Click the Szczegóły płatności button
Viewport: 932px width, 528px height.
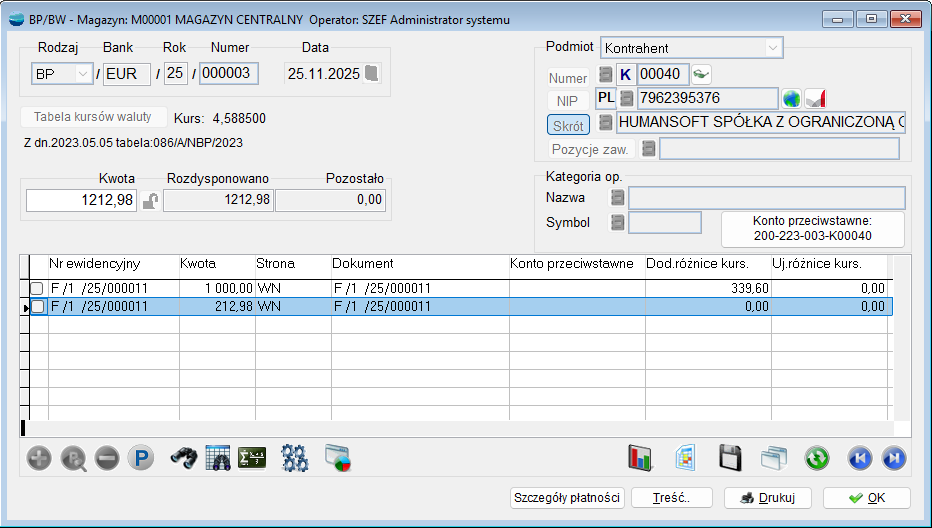566,498
